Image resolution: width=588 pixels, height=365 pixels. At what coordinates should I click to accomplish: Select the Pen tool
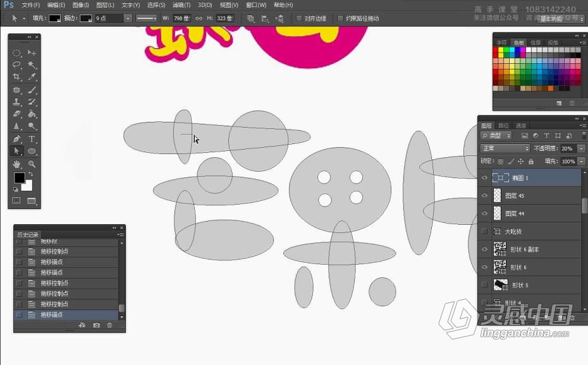pos(16,139)
